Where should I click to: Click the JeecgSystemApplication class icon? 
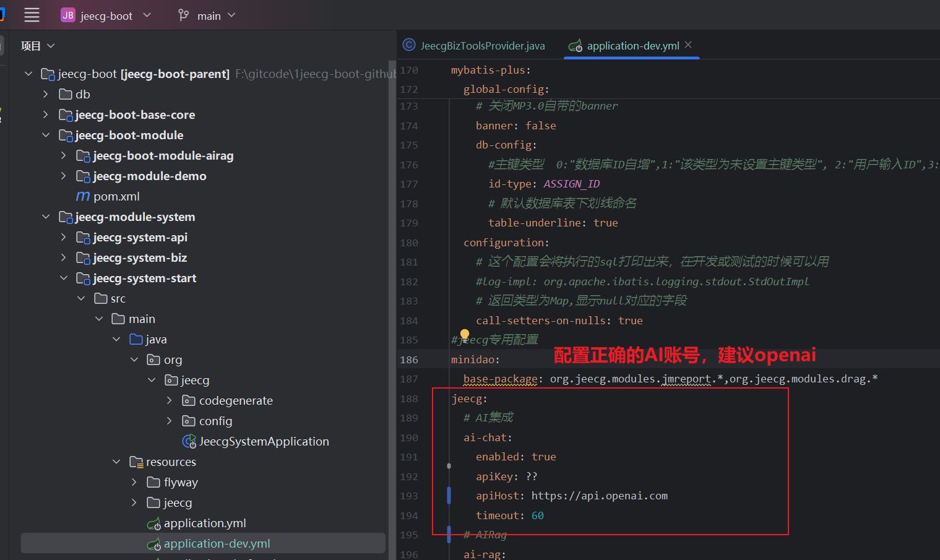[189, 441]
